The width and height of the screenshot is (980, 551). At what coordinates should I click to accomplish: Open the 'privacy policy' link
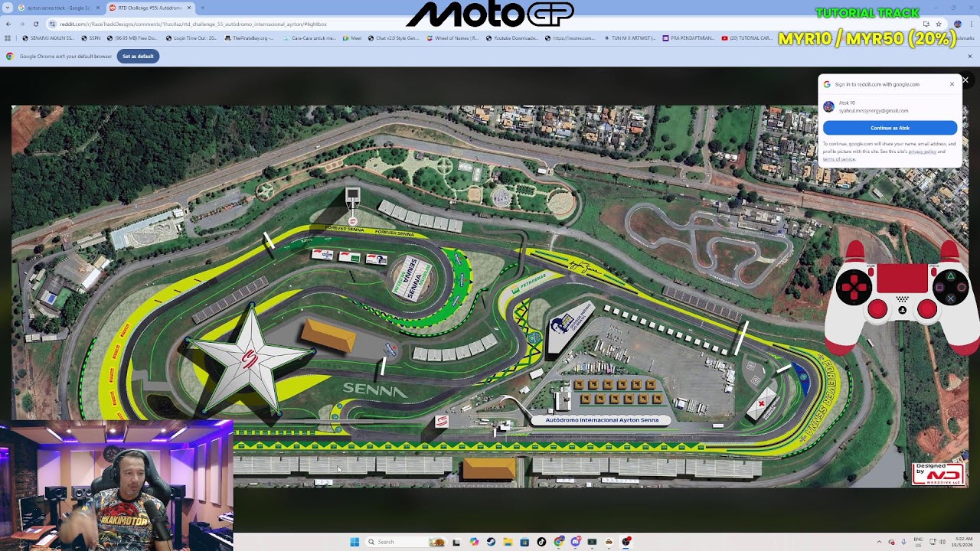pyautogui.click(x=923, y=152)
